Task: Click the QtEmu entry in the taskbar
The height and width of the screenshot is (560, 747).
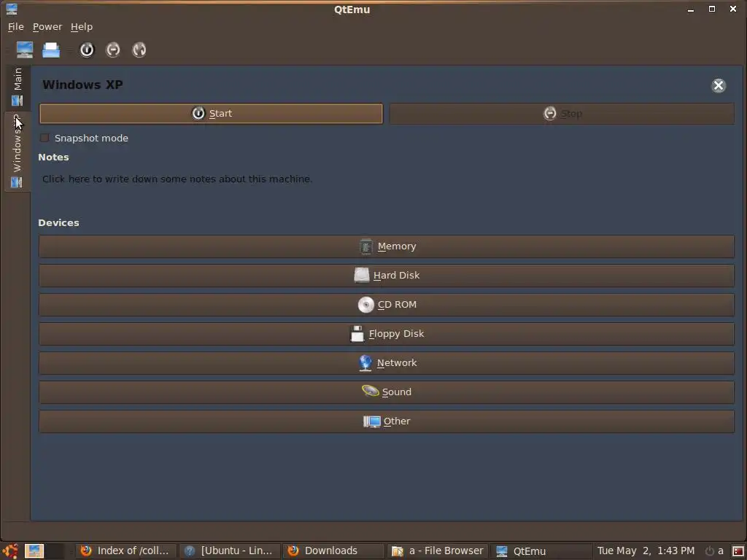Action: [541, 551]
